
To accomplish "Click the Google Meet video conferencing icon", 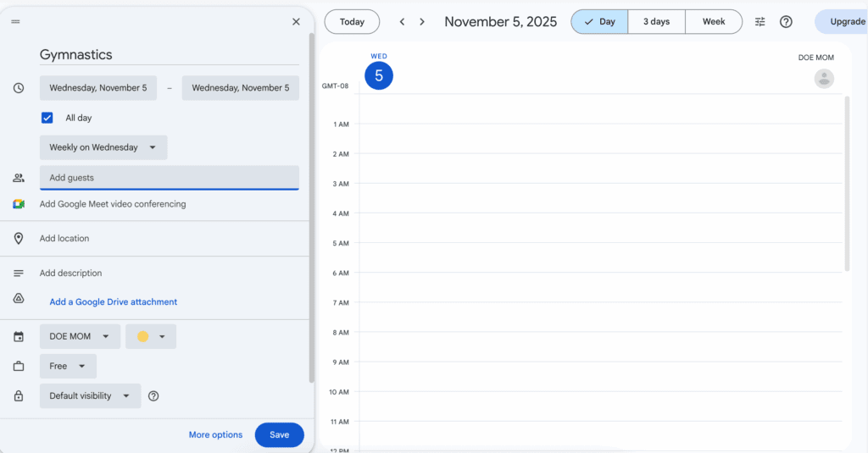I will pyautogui.click(x=19, y=204).
